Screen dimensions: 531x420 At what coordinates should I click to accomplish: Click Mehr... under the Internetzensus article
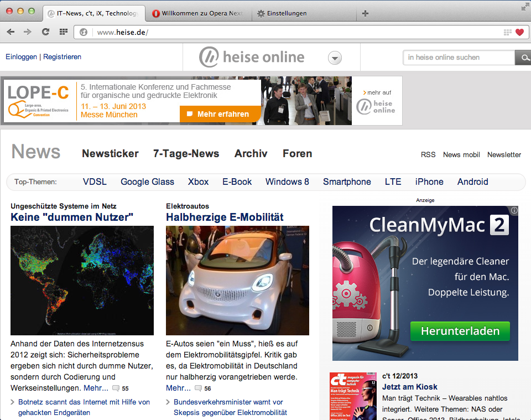(x=96, y=388)
